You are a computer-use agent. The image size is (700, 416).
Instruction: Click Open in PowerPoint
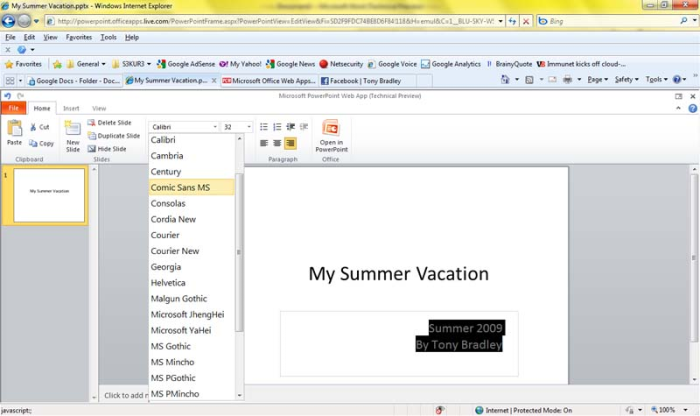[331, 136]
